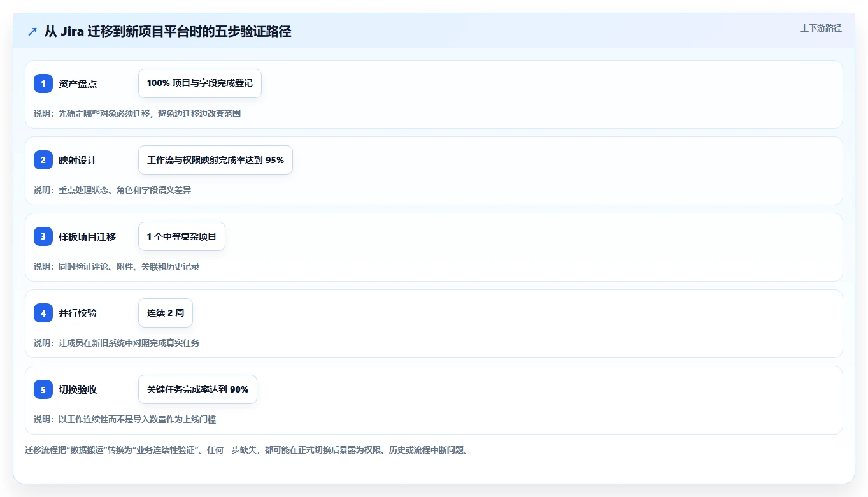The image size is (868, 497).
Task: Click the 上下游路径 label in header
Action: (x=821, y=28)
